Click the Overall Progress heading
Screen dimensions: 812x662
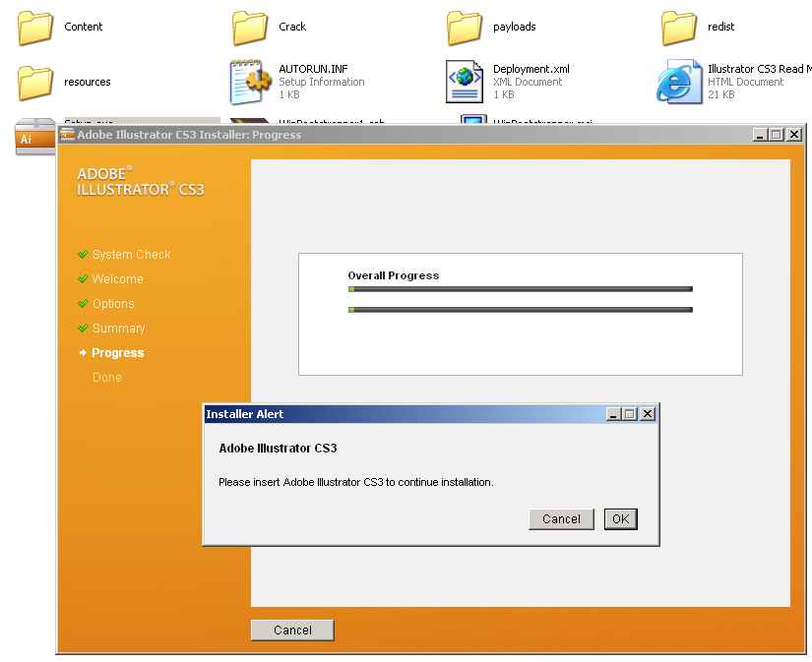[394, 275]
